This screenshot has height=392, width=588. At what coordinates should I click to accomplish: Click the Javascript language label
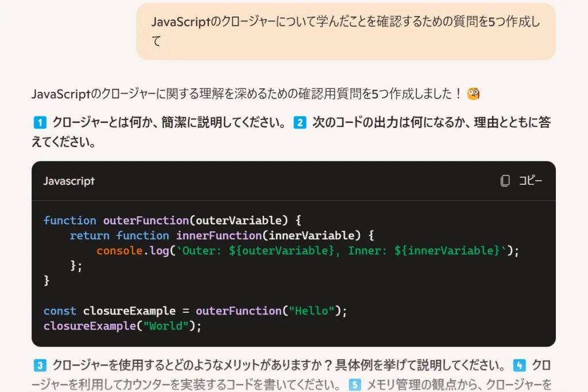(x=69, y=181)
